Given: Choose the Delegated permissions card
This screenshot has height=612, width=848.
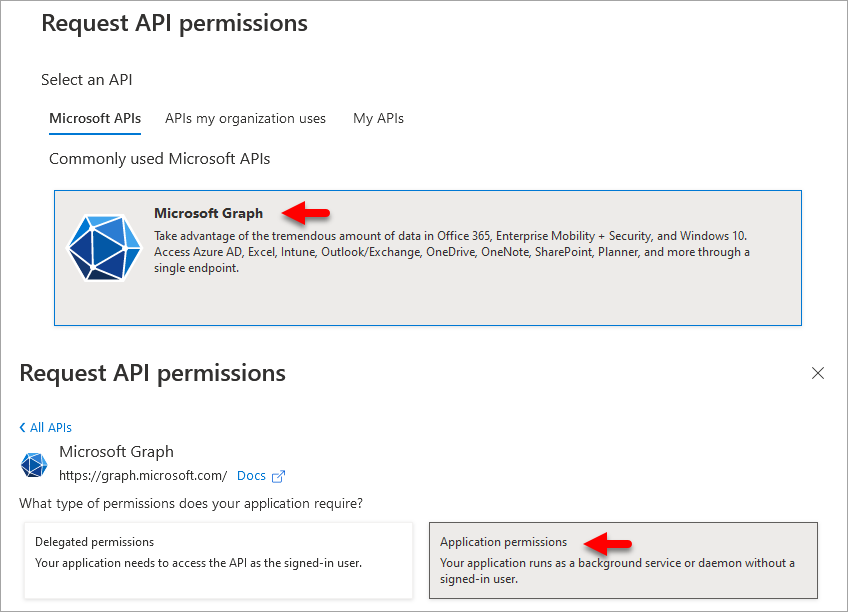Looking at the screenshot, I should point(218,560).
